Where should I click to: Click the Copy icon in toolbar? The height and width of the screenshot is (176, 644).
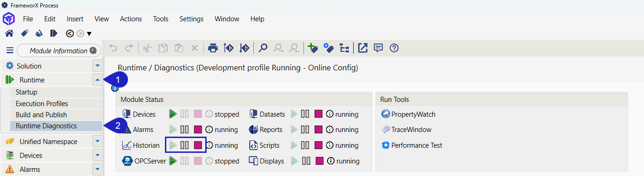click(163, 48)
